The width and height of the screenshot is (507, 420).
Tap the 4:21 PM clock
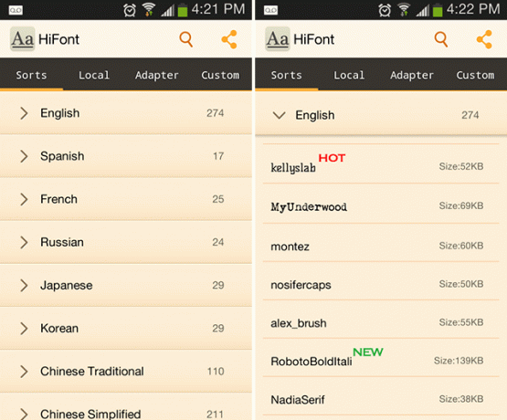tap(218, 9)
